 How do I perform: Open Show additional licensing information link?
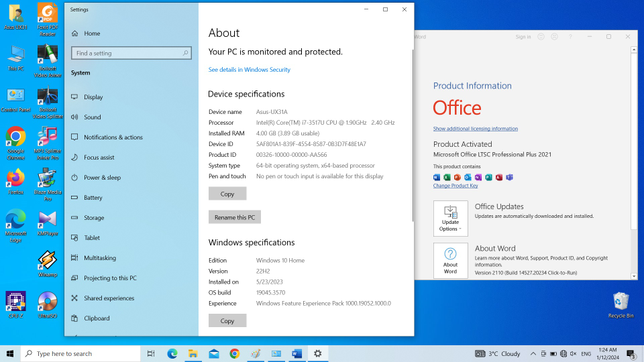click(475, 129)
